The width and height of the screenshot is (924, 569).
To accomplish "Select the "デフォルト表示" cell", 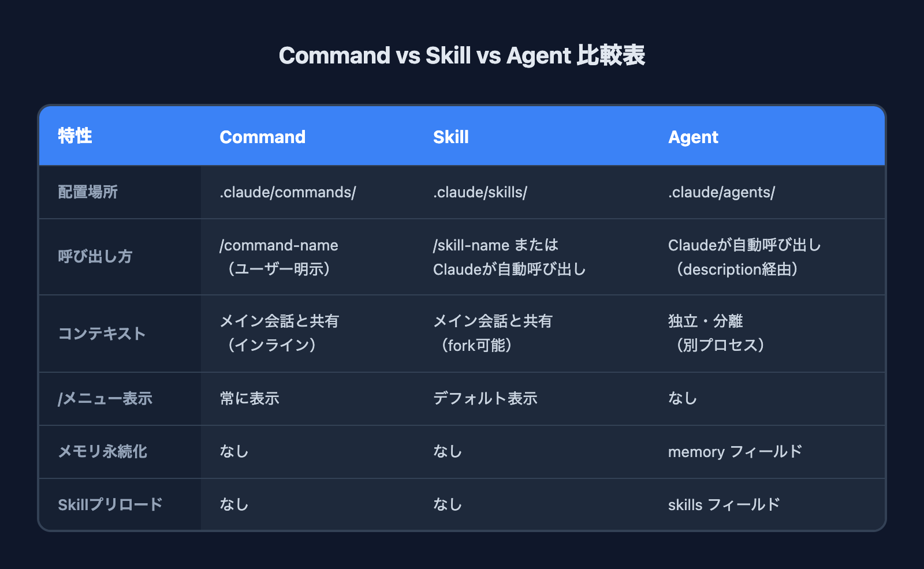I will pos(485,398).
